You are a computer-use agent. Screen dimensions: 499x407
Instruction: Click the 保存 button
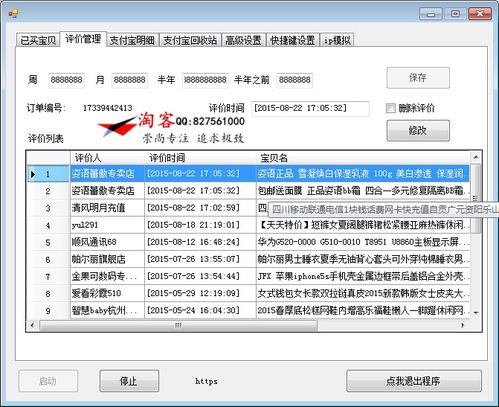click(x=418, y=78)
